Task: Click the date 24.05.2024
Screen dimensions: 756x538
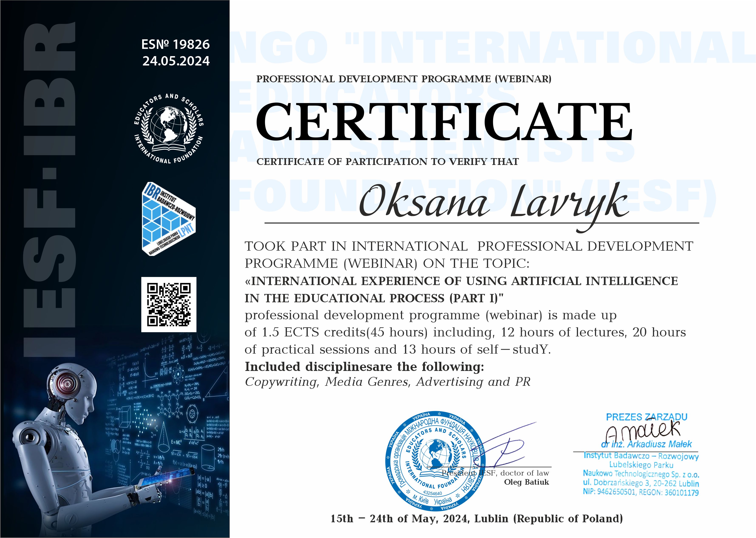Action: (x=176, y=61)
